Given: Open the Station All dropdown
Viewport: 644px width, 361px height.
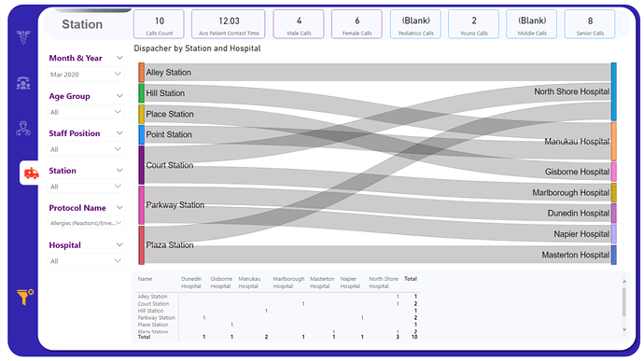Looking at the screenshot, I should [86, 187].
